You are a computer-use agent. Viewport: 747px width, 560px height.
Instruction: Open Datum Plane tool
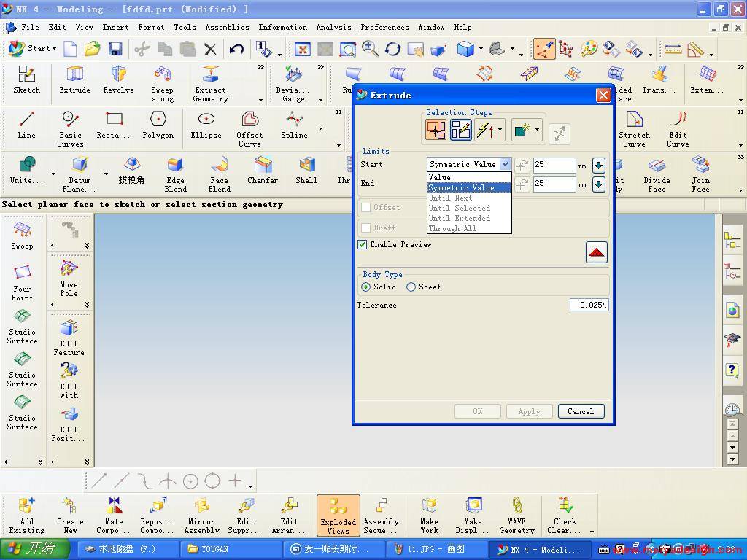[79, 175]
